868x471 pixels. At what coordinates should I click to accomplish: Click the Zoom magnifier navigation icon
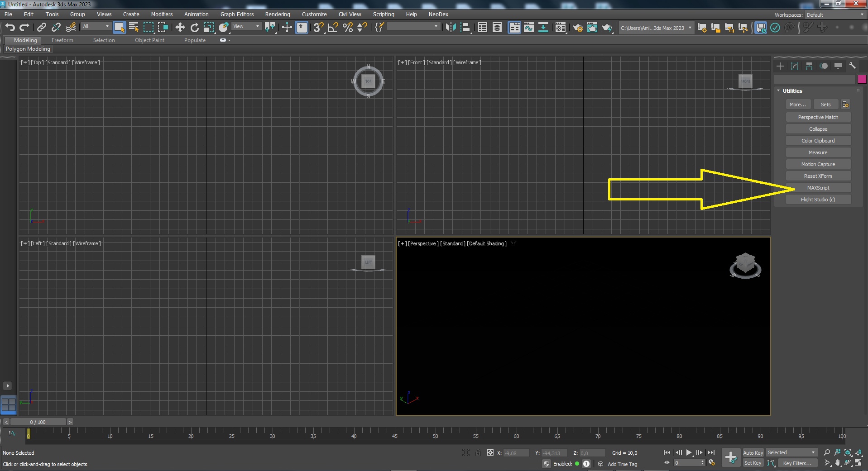(827, 452)
